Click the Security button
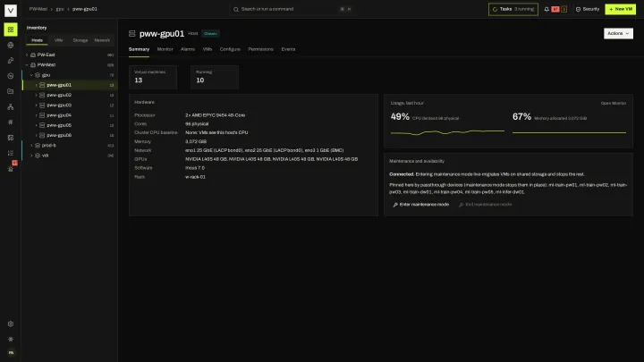The image size is (644, 362). pyautogui.click(x=588, y=9)
